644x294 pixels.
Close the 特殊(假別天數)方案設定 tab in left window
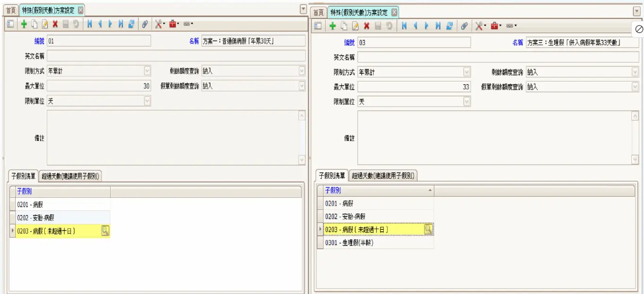(80, 10)
